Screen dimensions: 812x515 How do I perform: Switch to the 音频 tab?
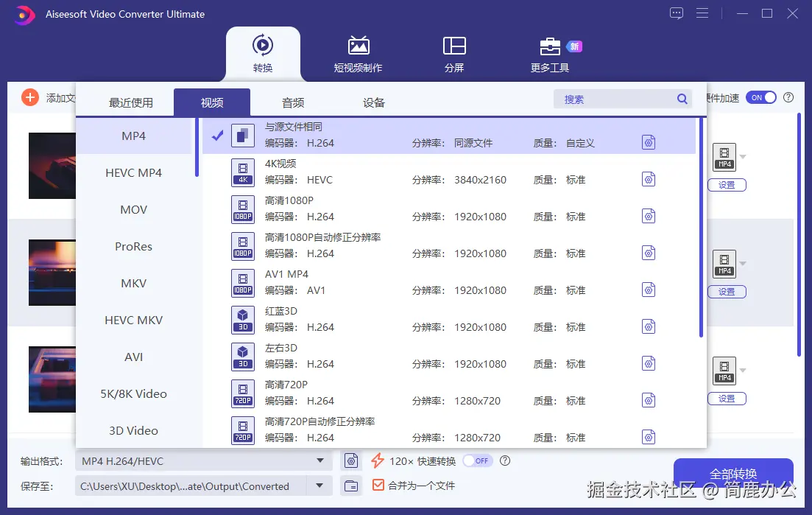pyautogui.click(x=292, y=102)
